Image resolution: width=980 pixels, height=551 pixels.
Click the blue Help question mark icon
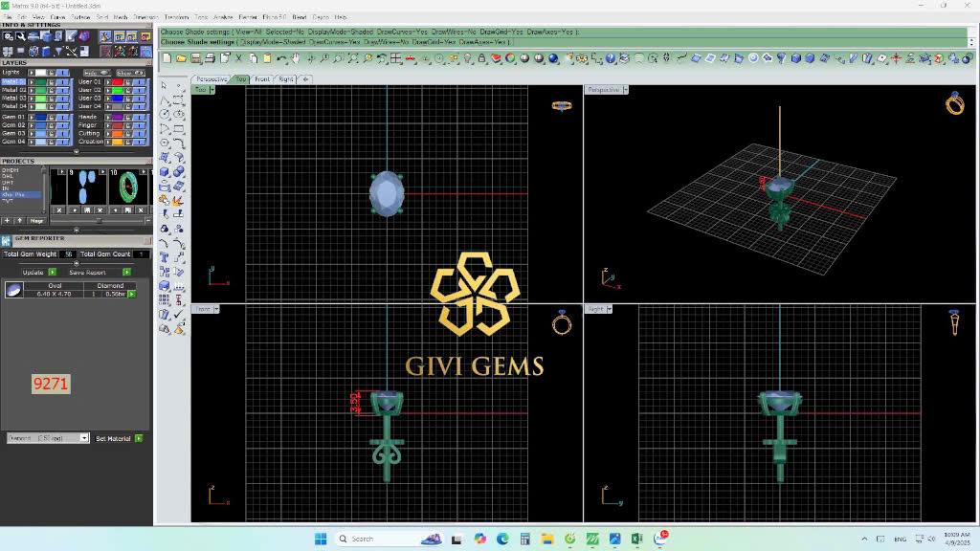(610, 58)
